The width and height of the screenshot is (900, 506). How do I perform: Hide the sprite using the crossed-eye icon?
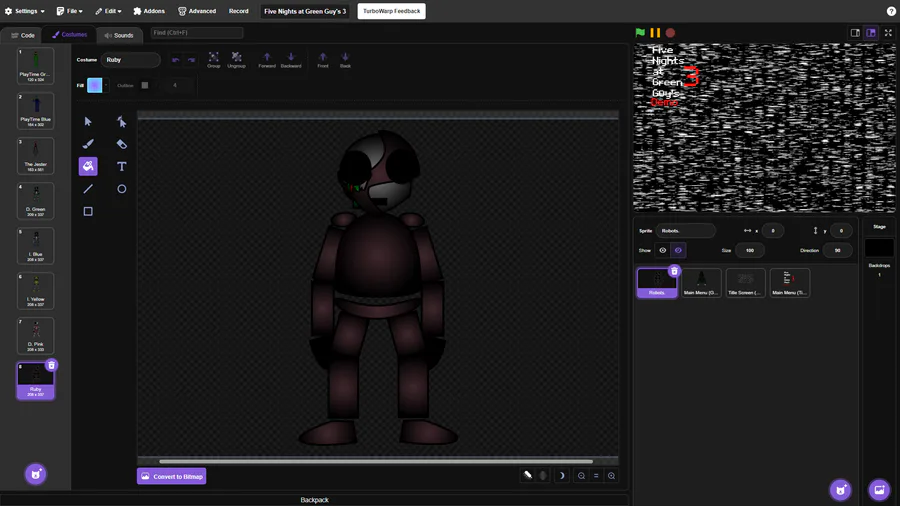pyautogui.click(x=678, y=250)
